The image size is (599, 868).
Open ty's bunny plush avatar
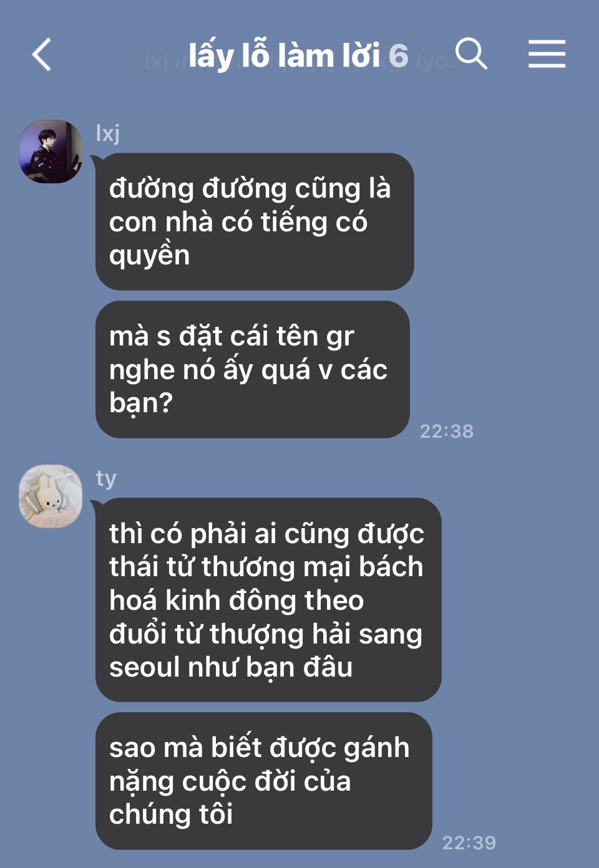51,496
